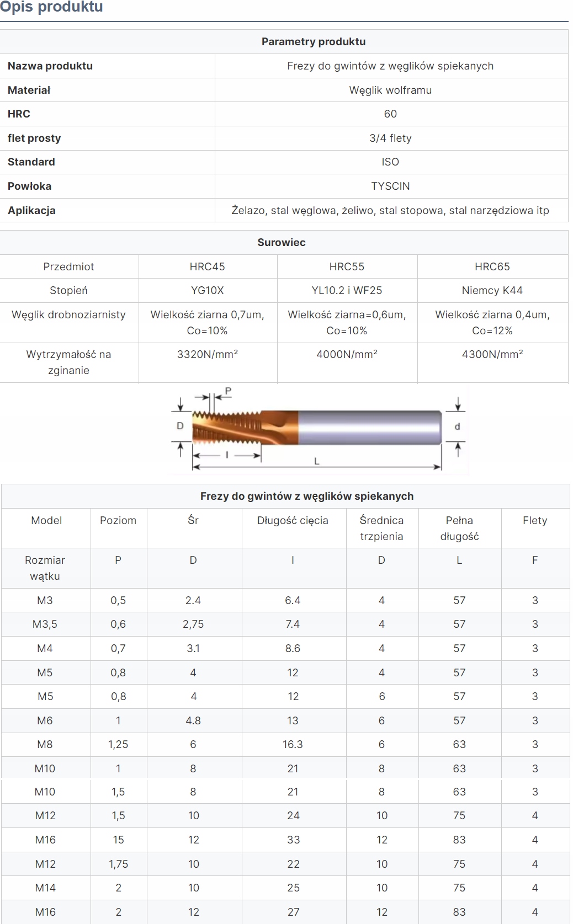The width and height of the screenshot is (573, 924).
Task: Click the 'HRC' parameter label
Action: point(19,114)
